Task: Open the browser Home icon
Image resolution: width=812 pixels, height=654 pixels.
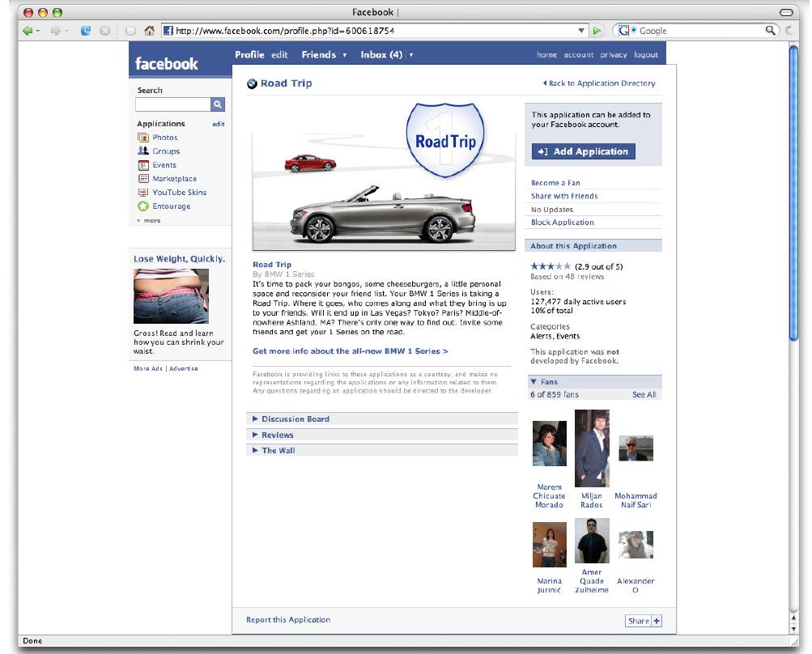Action: [149, 31]
